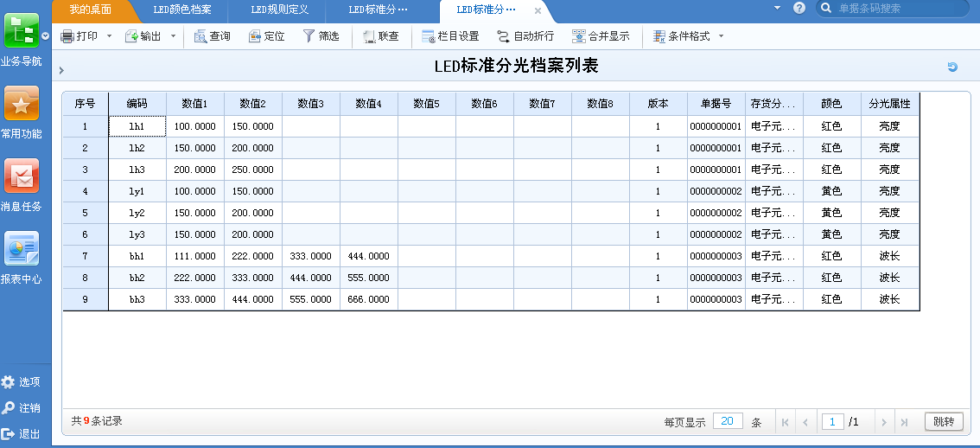Open 常用功能 favorites icon
980x448 pixels.
(x=22, y=105)
